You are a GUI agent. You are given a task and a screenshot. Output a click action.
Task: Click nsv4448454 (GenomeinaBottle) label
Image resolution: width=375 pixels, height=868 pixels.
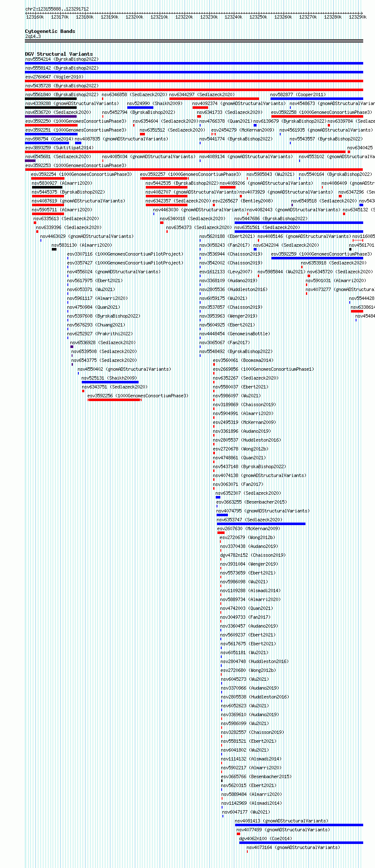[x=235, y=334]
